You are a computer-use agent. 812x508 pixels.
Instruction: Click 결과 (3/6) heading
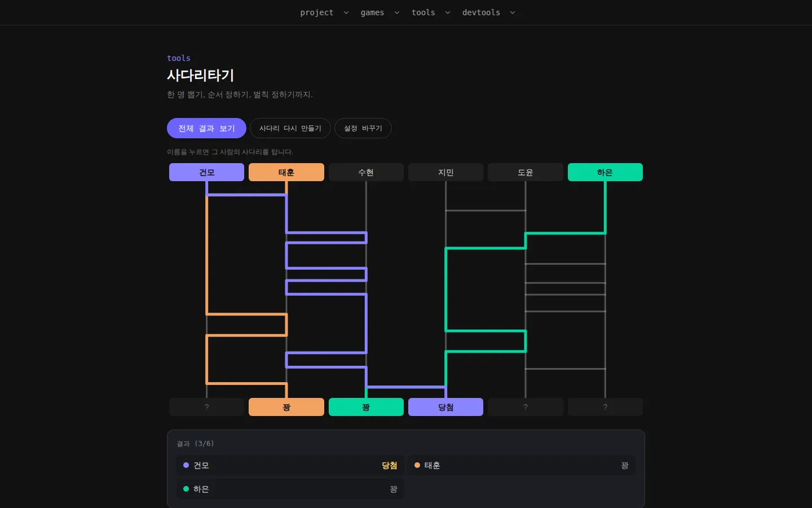pyautogui.click(x=195, y=444)
